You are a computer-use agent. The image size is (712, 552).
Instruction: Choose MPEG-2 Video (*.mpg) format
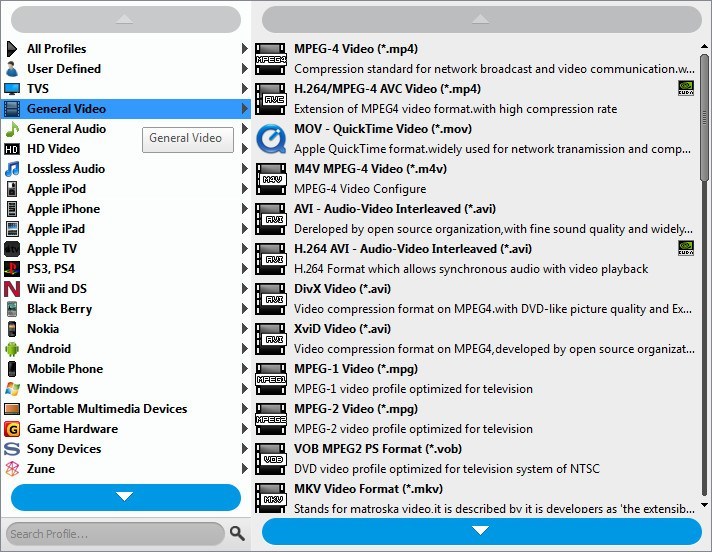pos(475,418)
